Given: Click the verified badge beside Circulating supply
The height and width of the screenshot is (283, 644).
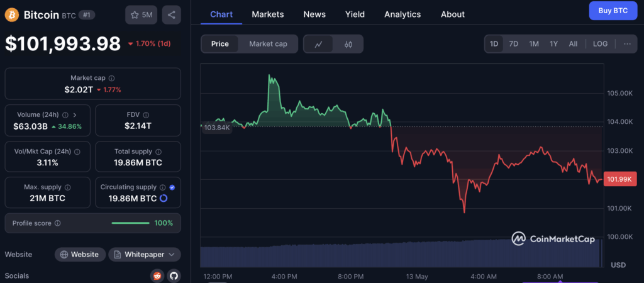Looking at the screenshot, I should 172,187.
